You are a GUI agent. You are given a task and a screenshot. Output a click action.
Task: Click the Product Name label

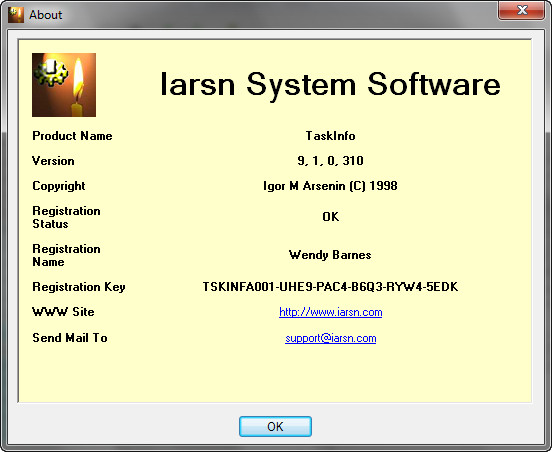coord(72,136)
